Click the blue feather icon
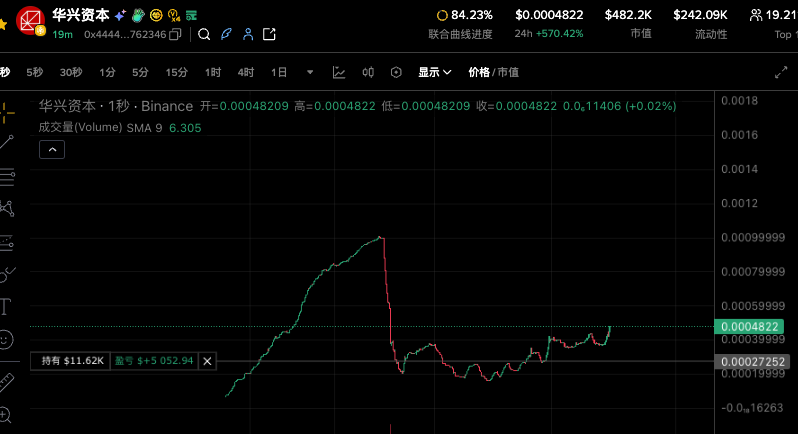798x434 pixels. (226, 34)
